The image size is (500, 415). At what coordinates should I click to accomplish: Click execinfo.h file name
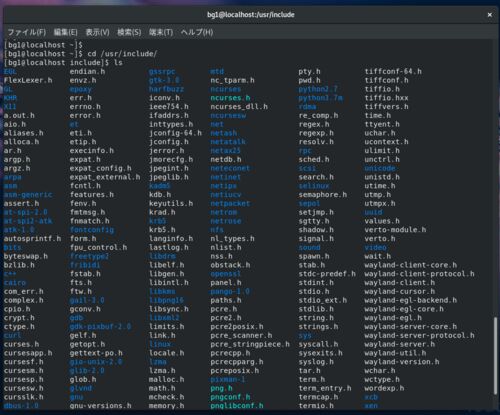92,151
